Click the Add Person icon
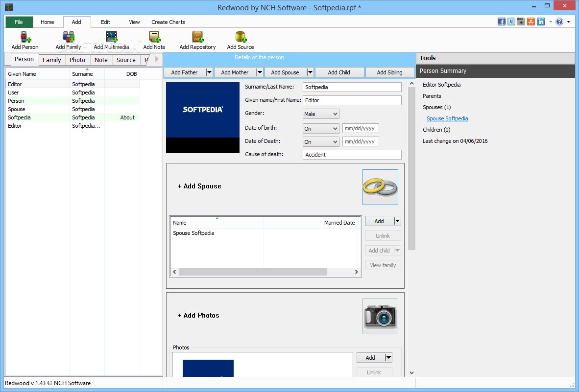579x392 pixels. pos(25,37)
